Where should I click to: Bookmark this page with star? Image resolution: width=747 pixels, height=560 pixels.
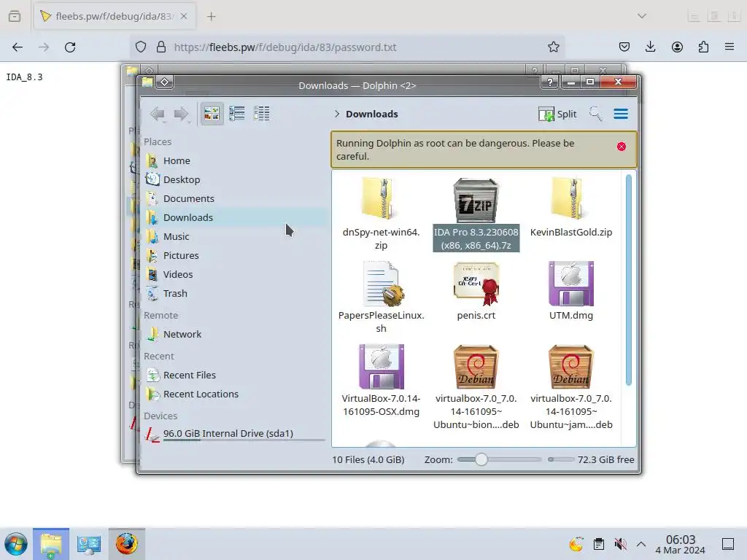pos(553,47)
